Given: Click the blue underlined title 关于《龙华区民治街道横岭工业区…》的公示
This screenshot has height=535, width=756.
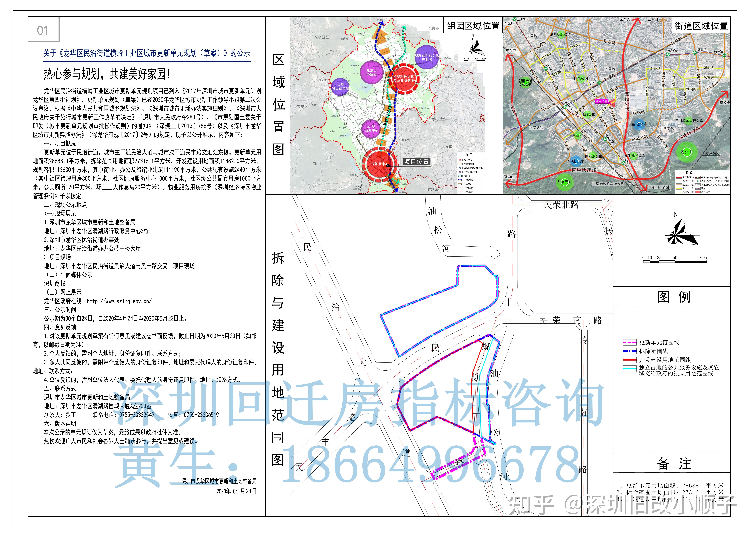Looking at the screenshot, I should 147,53.
